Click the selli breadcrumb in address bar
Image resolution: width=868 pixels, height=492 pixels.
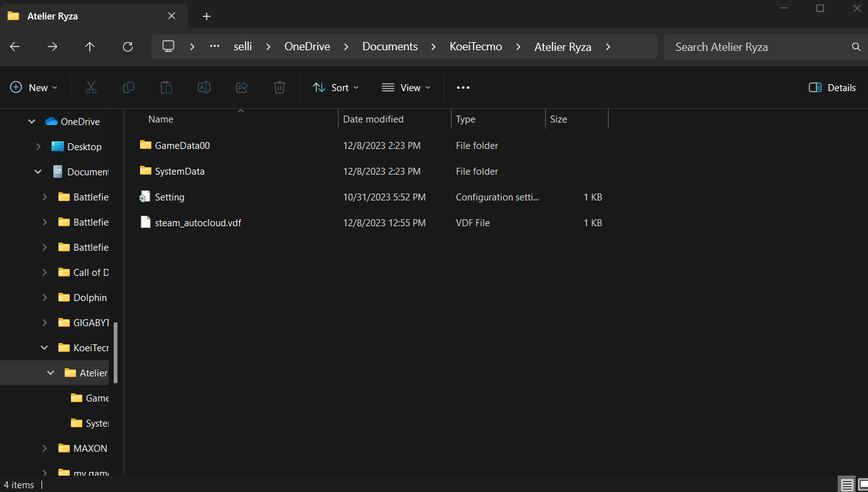242,46
